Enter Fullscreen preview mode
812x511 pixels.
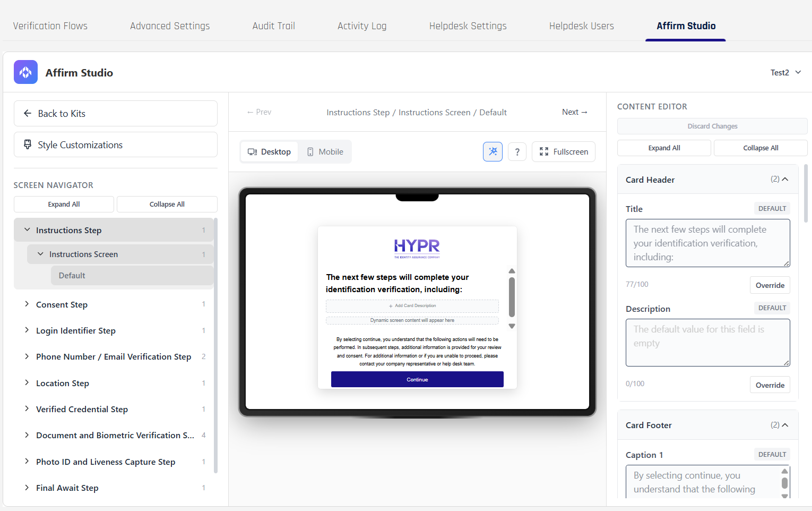point(563,152)
